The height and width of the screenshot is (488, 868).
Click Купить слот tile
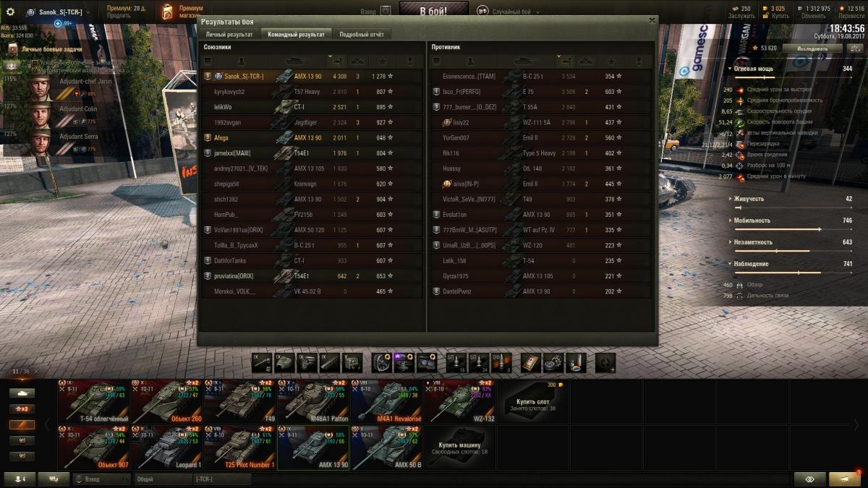pos(532,401)
